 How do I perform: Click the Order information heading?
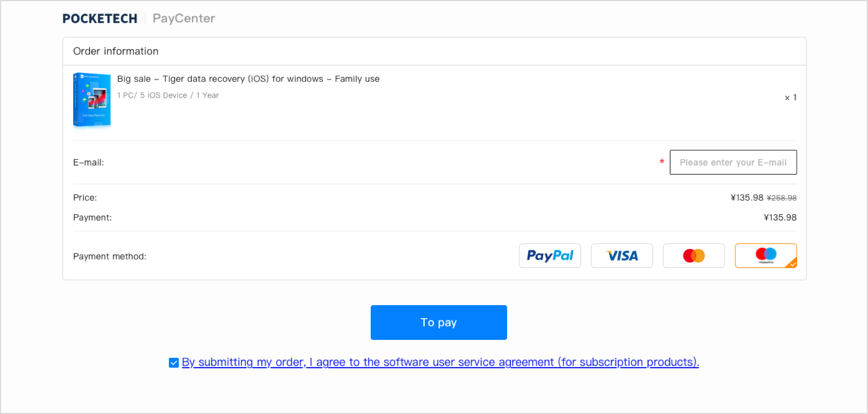[x=116, y=51]
